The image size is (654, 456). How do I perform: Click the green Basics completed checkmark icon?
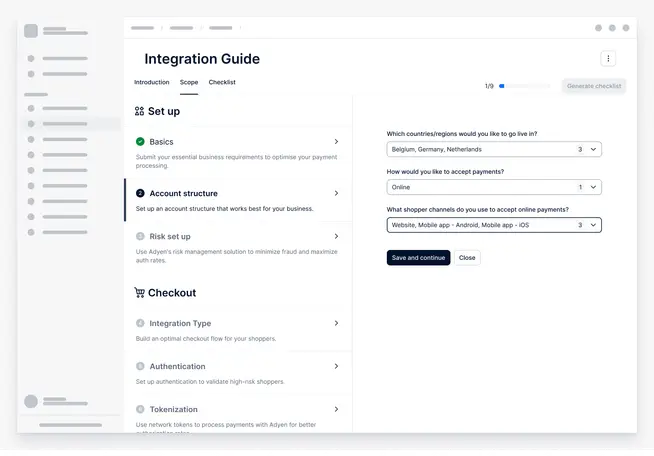140,141
